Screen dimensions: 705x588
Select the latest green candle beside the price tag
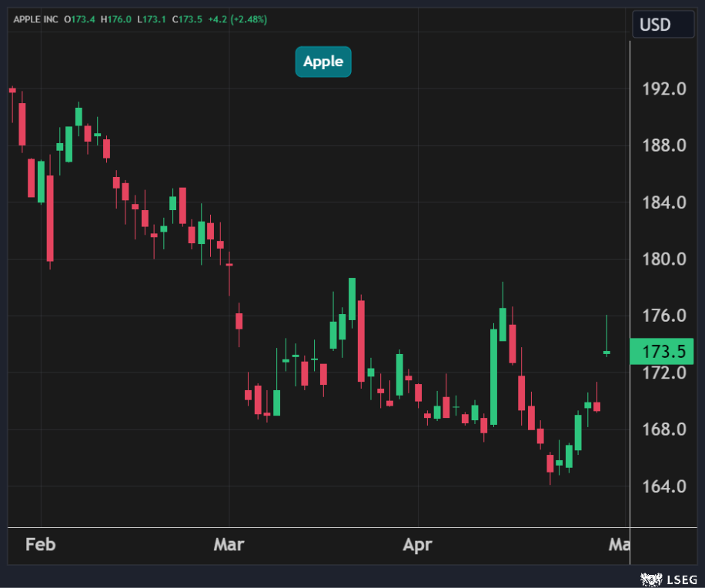[606, 352]
